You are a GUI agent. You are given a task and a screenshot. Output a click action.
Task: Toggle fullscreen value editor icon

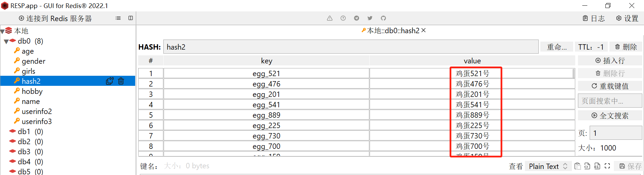[607, 166]
